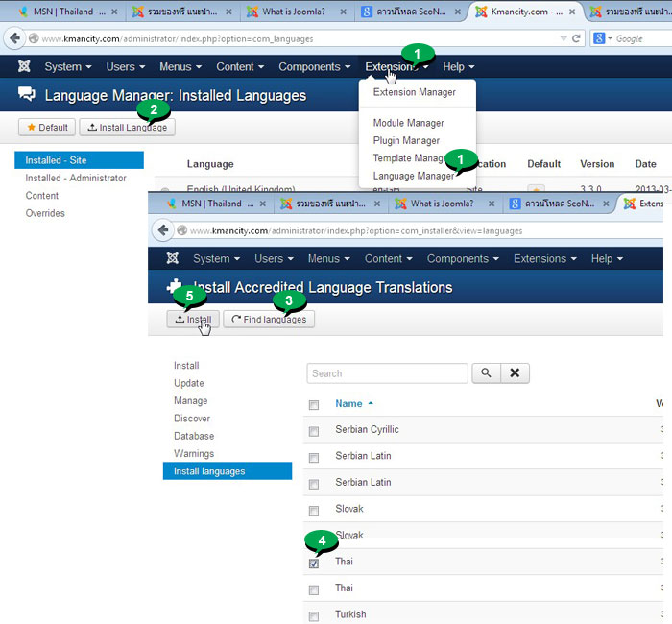
Task: Open Components dropdown in lower window
Action: 463,259
